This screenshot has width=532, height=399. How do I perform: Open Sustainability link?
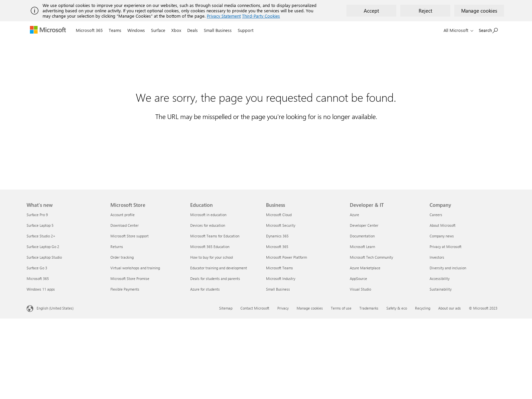coord(441,289)
